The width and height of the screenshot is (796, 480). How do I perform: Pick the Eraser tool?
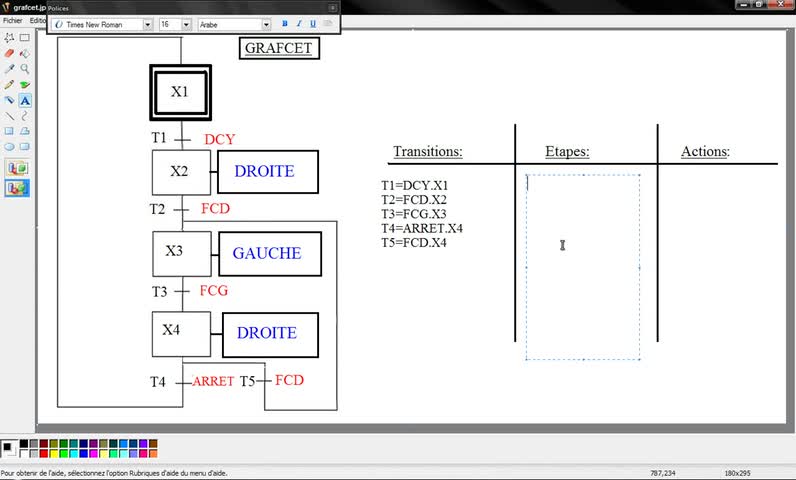(9, 53)
